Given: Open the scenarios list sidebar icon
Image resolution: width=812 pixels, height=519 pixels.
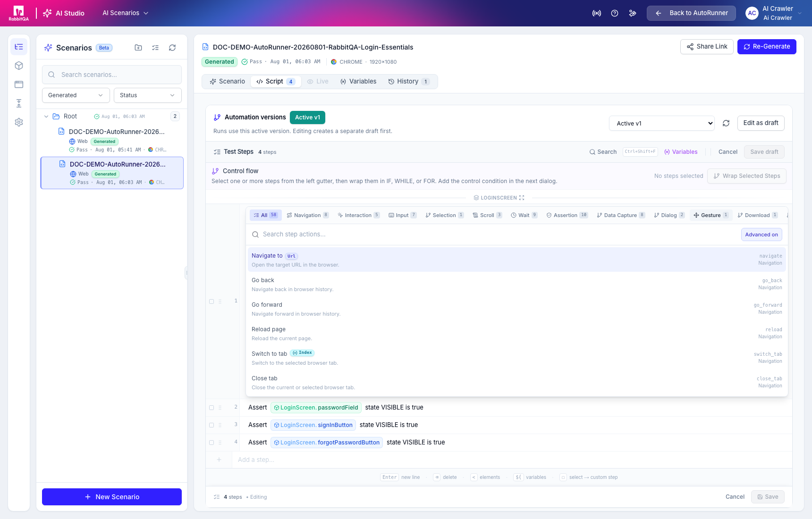Looking at the screenshot, I should pyautogui.click(x=19, y=47).
